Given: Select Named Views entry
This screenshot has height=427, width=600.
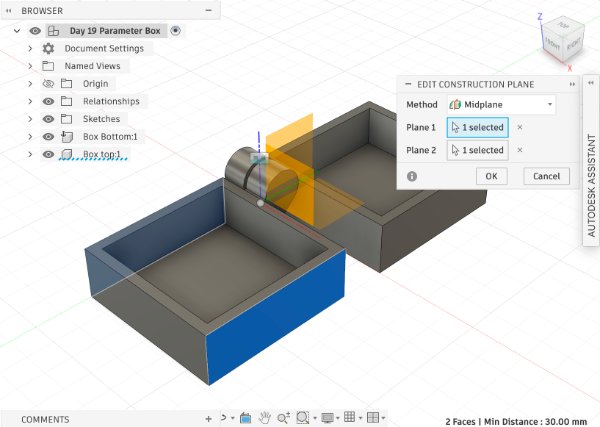Looking at the screenshot, I should click(x=92, y=66).
